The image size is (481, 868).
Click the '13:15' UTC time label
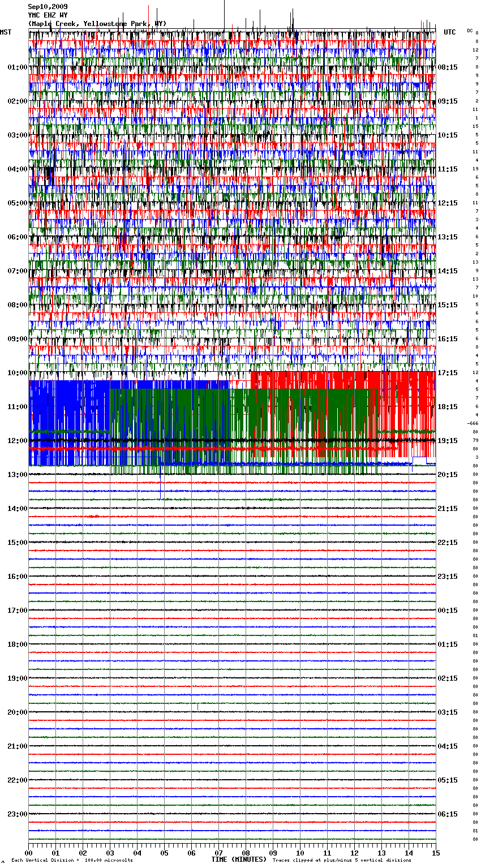pyautogui.click(x=448, y=237)
